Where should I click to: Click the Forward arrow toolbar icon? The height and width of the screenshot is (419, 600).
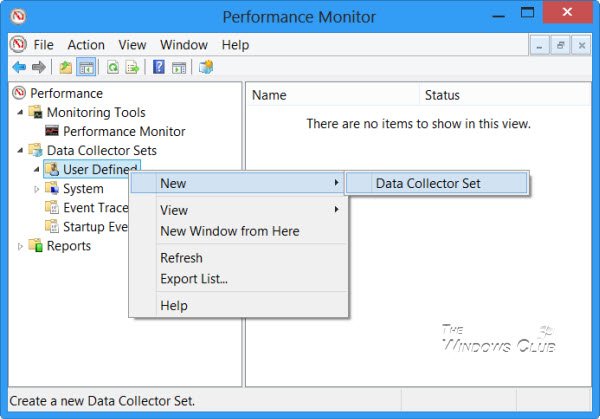38,67
